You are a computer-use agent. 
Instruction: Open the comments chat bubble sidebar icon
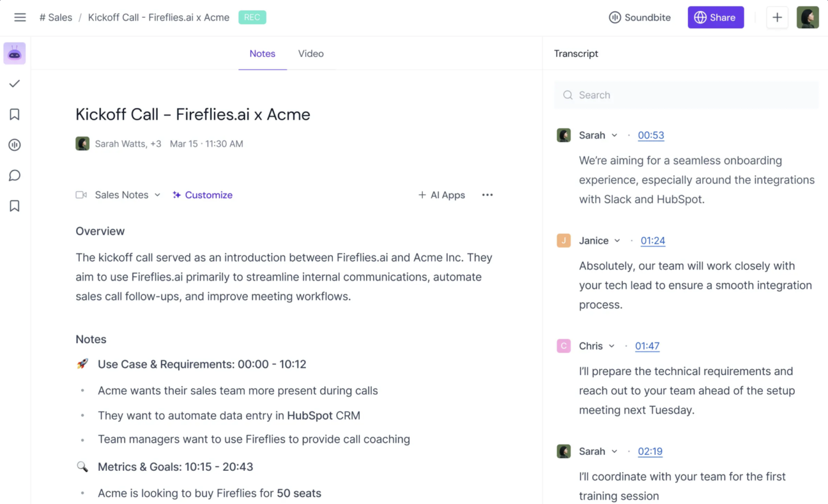15,176
